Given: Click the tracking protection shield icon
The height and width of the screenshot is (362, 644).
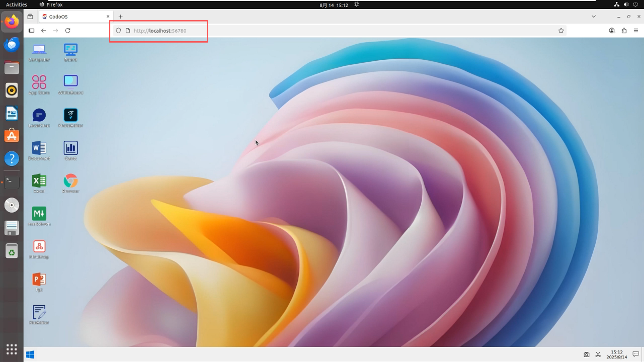Looking at the screenshot, I should 118,31.
